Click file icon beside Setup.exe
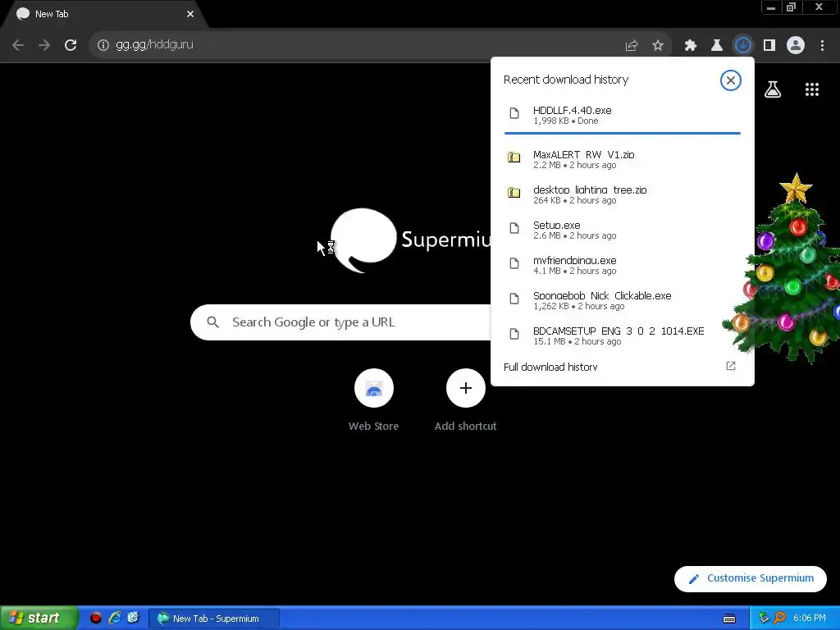 pyautogui.click(x=514, y=228)
